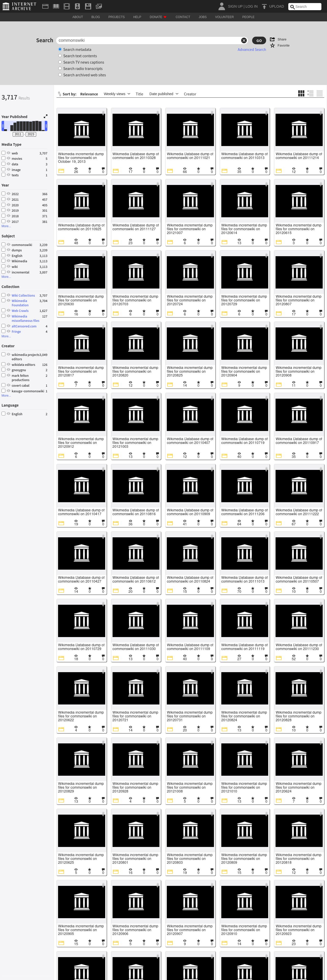Screen dimensions: 327x980
Task: Expand More... under Creator facet
Action: (6, 396)
